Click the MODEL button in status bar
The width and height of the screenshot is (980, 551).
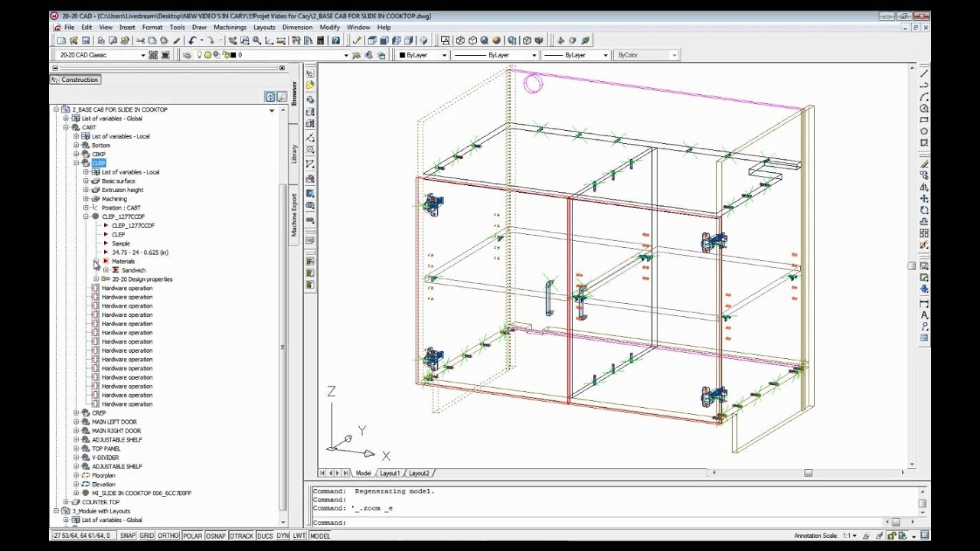(320, 536)
